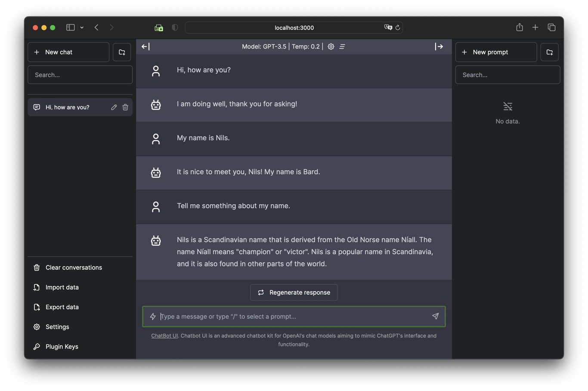This screenshot has height=391, width=588.
Task: Open Import data option
Action: pyautogui.click(x=80, y=287)
